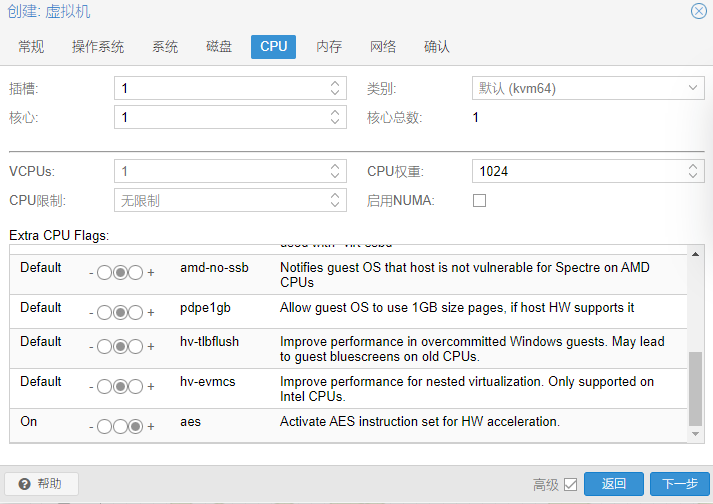Click the minus icon for amd-no-ssb
Screen dimensions: 713x504
click(x=91, y=272)
